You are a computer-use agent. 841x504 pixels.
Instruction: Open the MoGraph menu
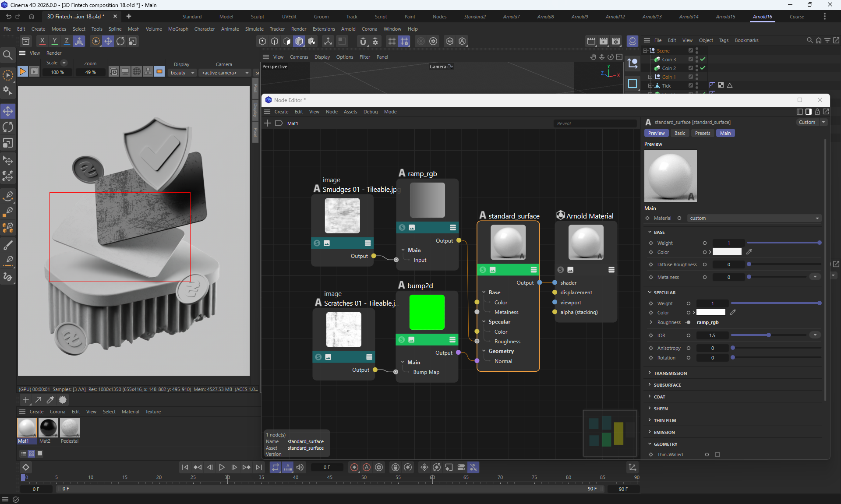point(178,29)
